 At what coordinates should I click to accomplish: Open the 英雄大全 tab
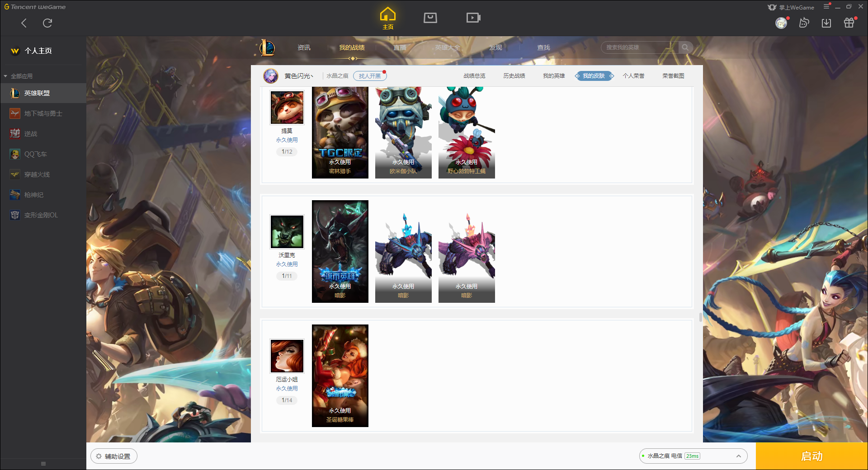click(x=448, y=47)
